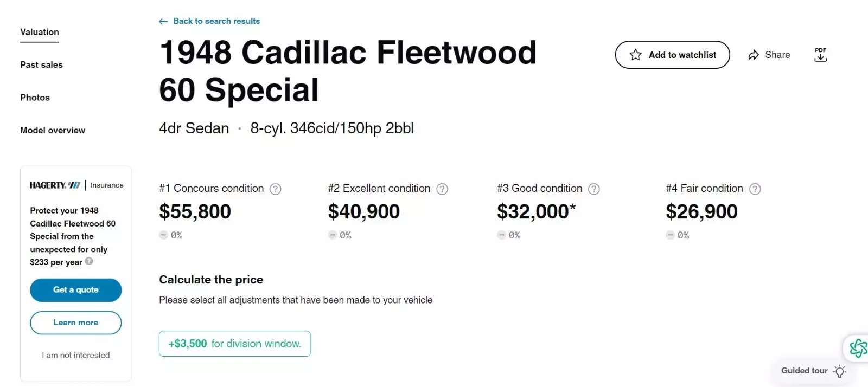Screen dimensions: 868x387
Task: Open the Concours condition help tooltip
Action: pos(276,189)
